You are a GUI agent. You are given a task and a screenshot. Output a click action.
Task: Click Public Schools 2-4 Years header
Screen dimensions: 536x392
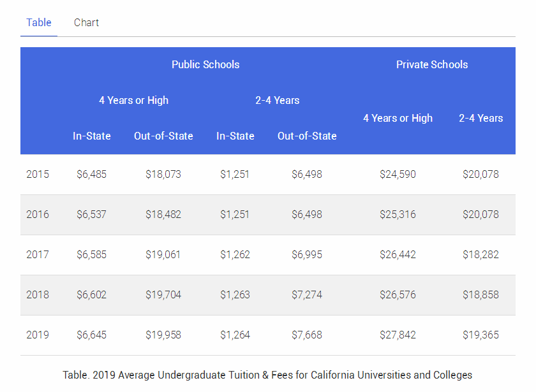click(x=277, y=100)
